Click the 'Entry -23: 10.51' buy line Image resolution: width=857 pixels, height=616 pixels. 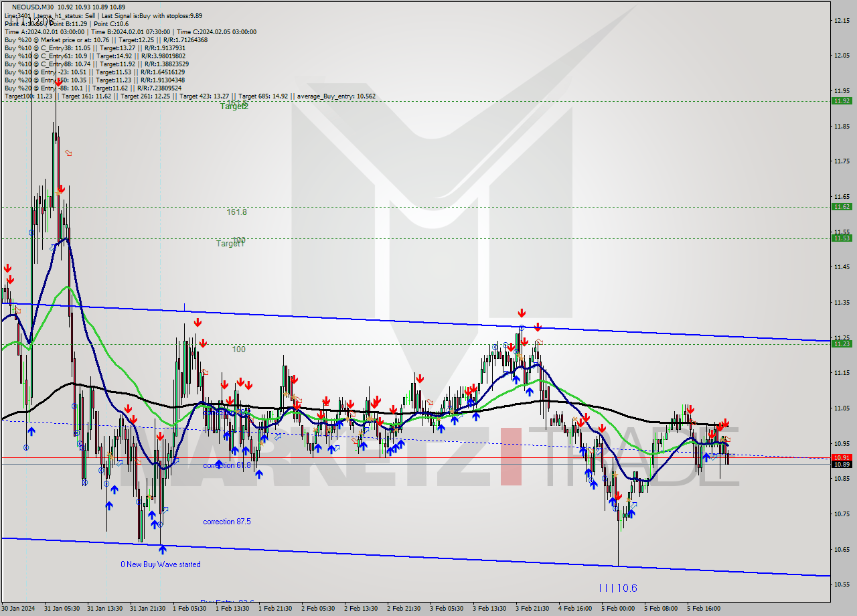(x=94, y=72)
